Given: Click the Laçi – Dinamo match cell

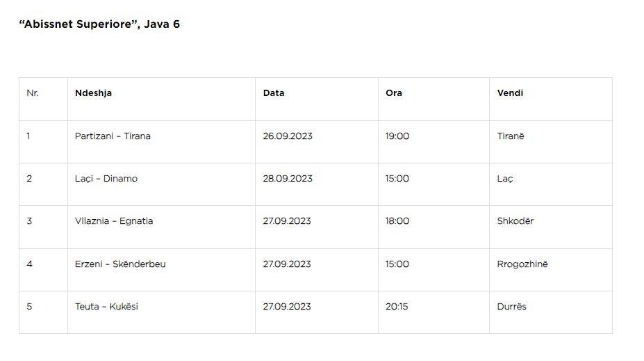Looking at the screenshot, I should (x=161, y=184).
